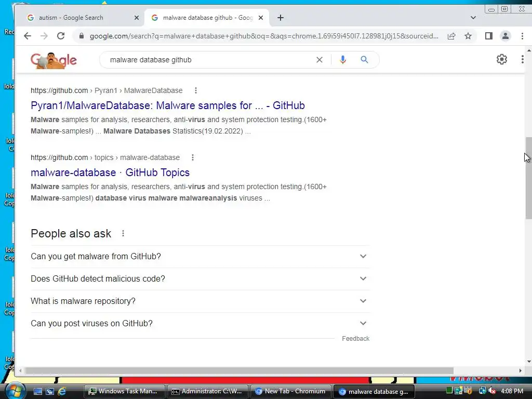Open options for Pyran1 MalwareDatabase result
532x399 pixels.
coord(196,90)
